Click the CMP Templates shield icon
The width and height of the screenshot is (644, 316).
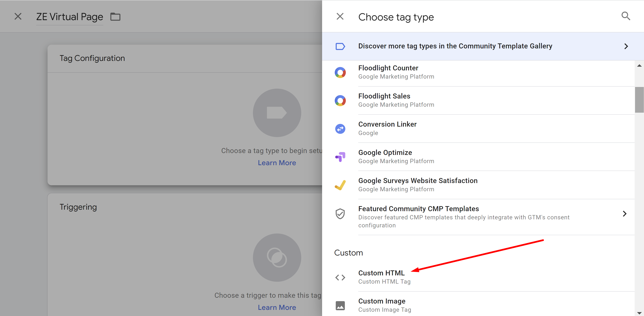point(340,214)
